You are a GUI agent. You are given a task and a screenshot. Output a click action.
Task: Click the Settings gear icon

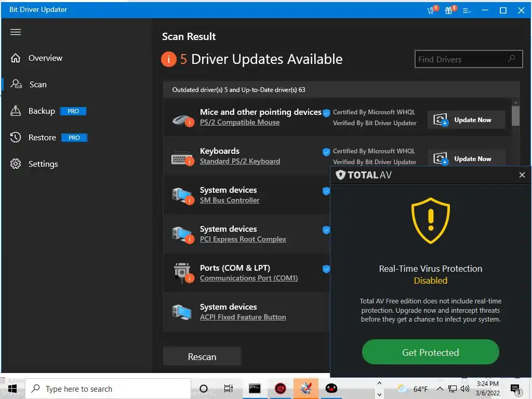coord(15,164)
